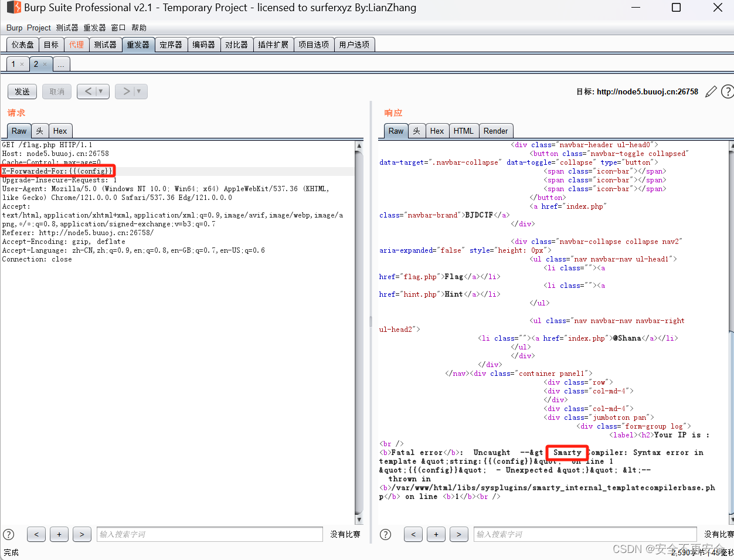This screenshot has width=734, height=560.
Task: Click response search previous match button
Action: [413, 534]
